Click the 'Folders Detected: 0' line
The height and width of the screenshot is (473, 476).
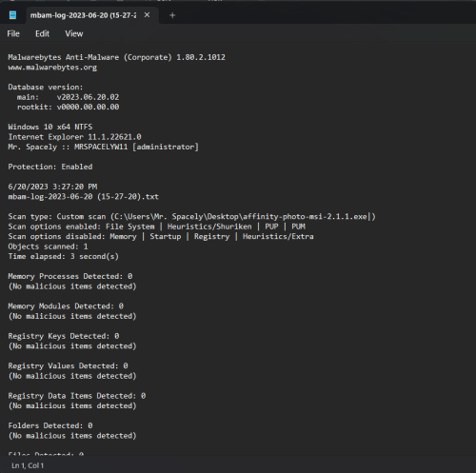point(50,425)
